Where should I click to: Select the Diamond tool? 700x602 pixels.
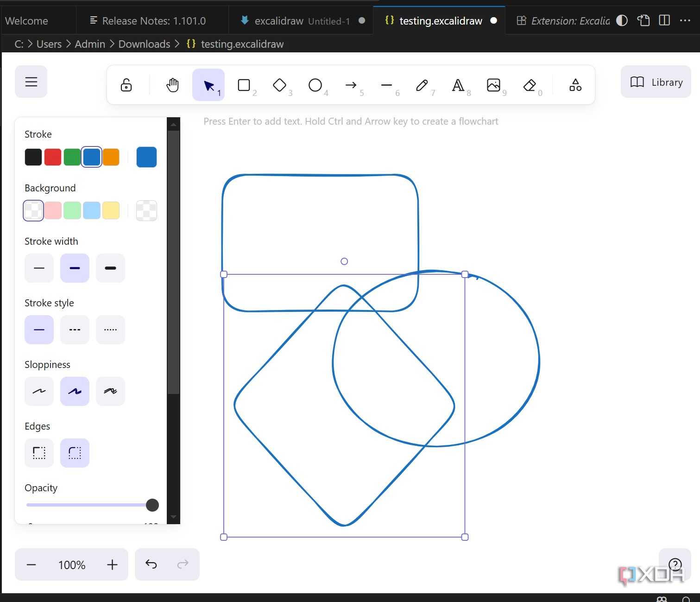pyautogui.click(x=279, y=85)
